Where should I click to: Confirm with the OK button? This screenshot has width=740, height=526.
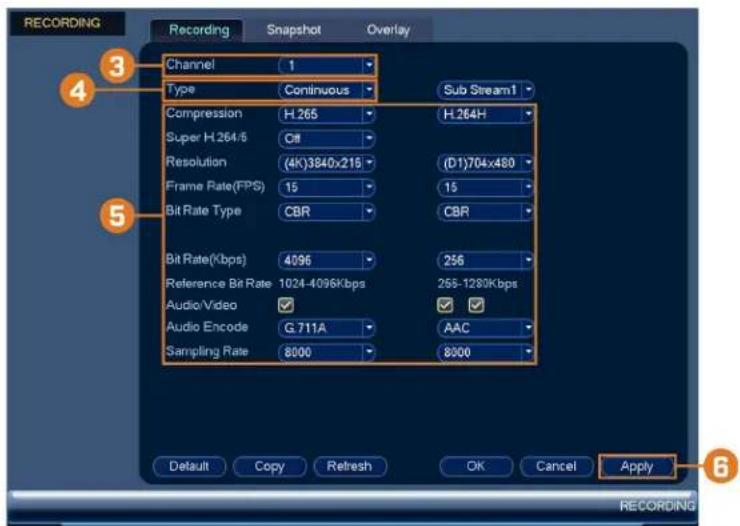pos(476,467)
